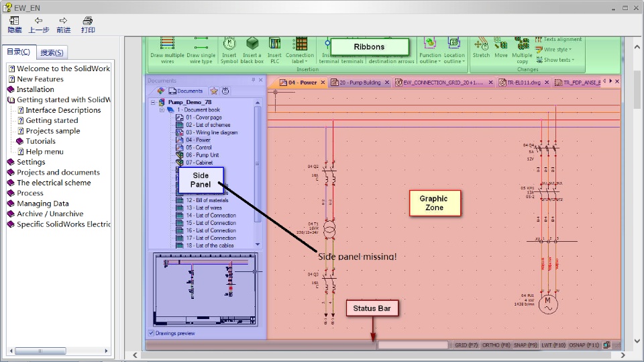Select 06 - Pump Unit document
This screenshot has height=362, width=644.
197,155
